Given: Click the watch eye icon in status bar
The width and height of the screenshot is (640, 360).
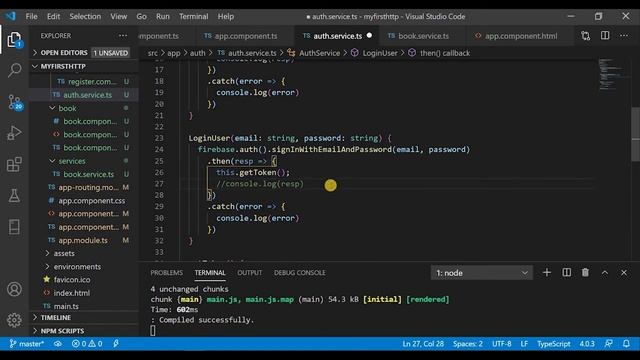Looking at the screenshot, I should pos(58,344).
